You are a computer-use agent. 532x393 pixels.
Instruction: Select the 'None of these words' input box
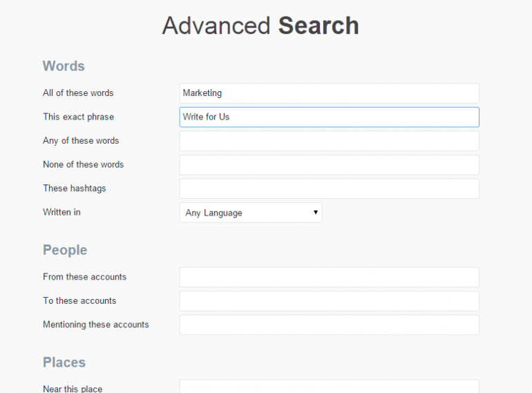[x=329, y=165]
